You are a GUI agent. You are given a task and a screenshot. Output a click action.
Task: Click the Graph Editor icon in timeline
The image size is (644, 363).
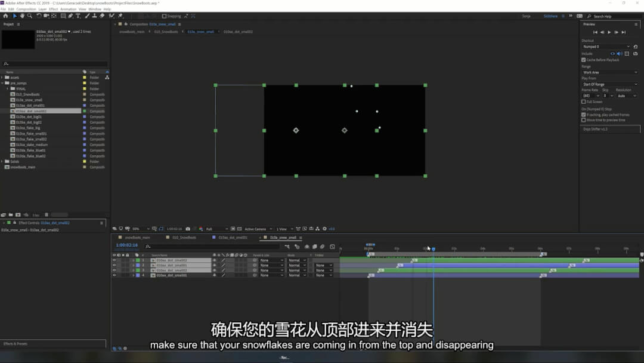[x=332, y=247]
